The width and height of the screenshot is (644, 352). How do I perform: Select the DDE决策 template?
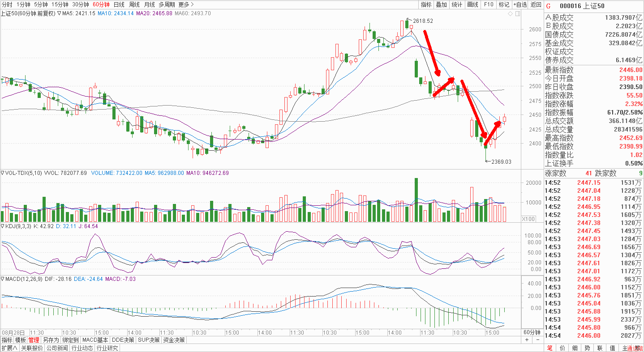coord(123,340)
